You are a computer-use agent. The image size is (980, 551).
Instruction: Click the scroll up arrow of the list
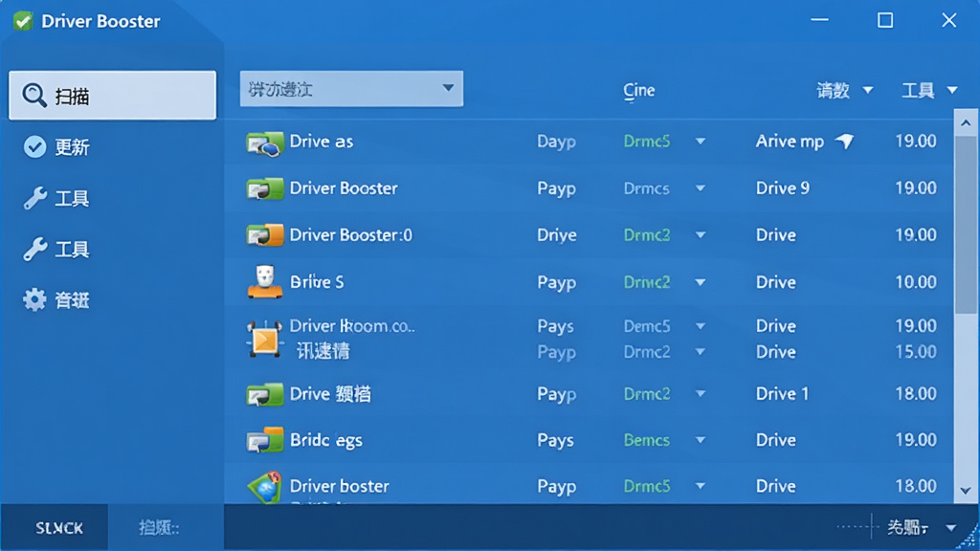(966, 123)
